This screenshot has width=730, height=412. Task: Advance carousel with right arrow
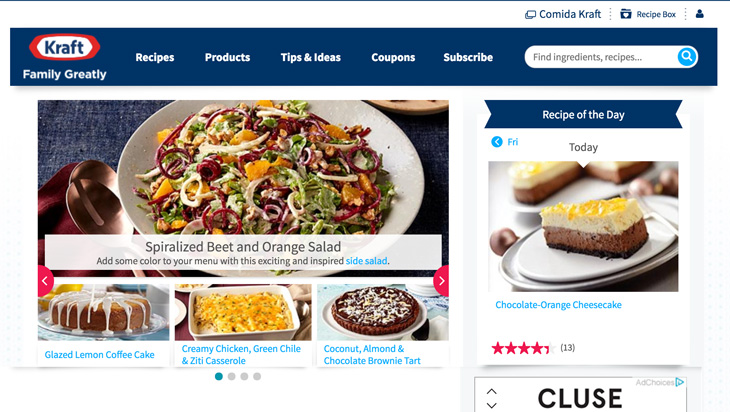pos(441,281)
